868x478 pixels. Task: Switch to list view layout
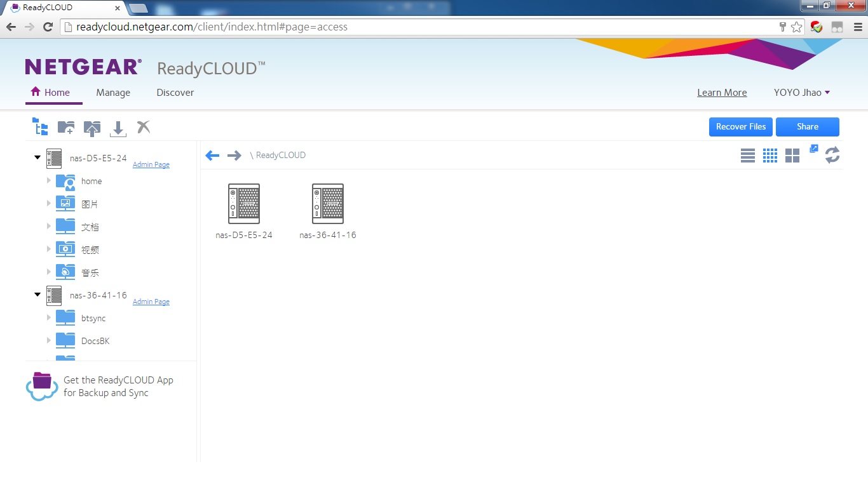click(x=748, y=156)
